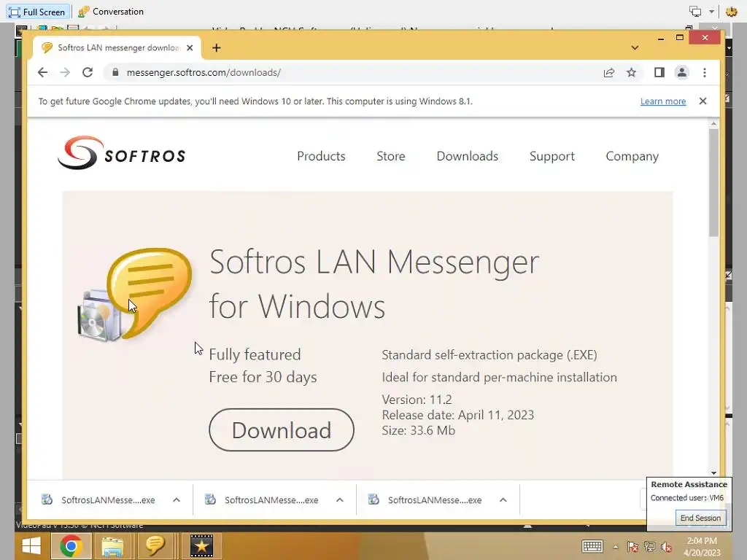
Task: Click Version: 11.2 text
Action: pos(417,399)
